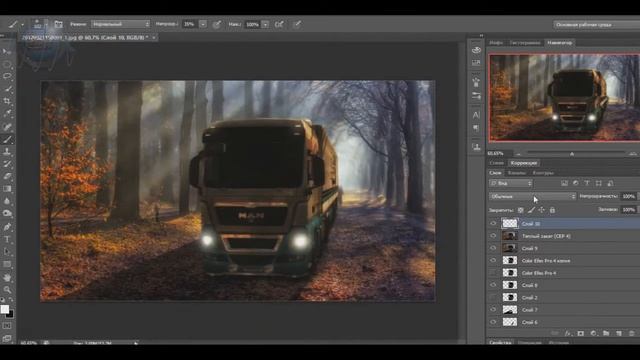Open the layer blend mode dropdown

coord(533,197)
